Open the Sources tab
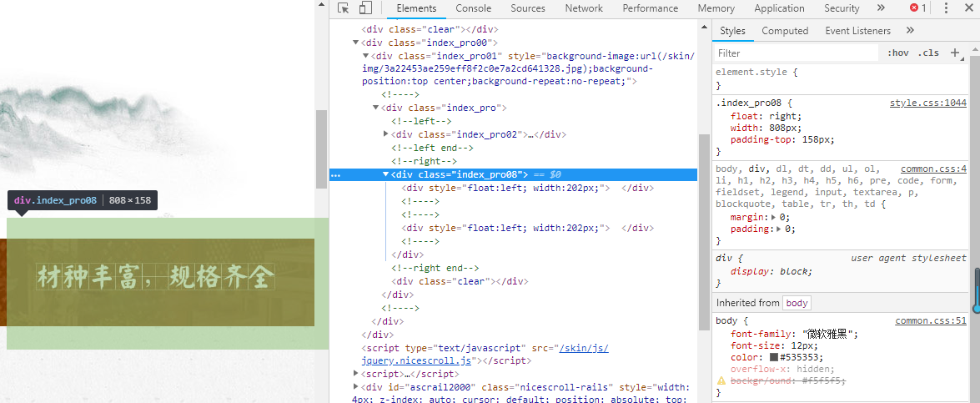The height and width of the screenshot is (403, 980). (527, 8)
